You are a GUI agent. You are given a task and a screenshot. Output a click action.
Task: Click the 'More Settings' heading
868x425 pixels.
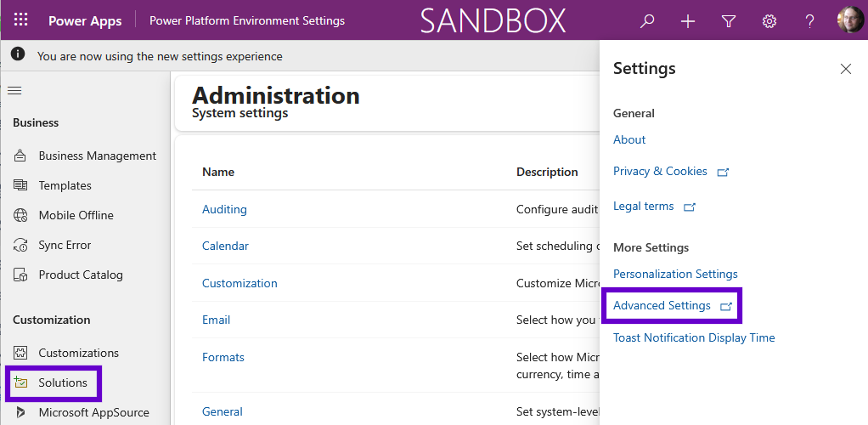651,247
